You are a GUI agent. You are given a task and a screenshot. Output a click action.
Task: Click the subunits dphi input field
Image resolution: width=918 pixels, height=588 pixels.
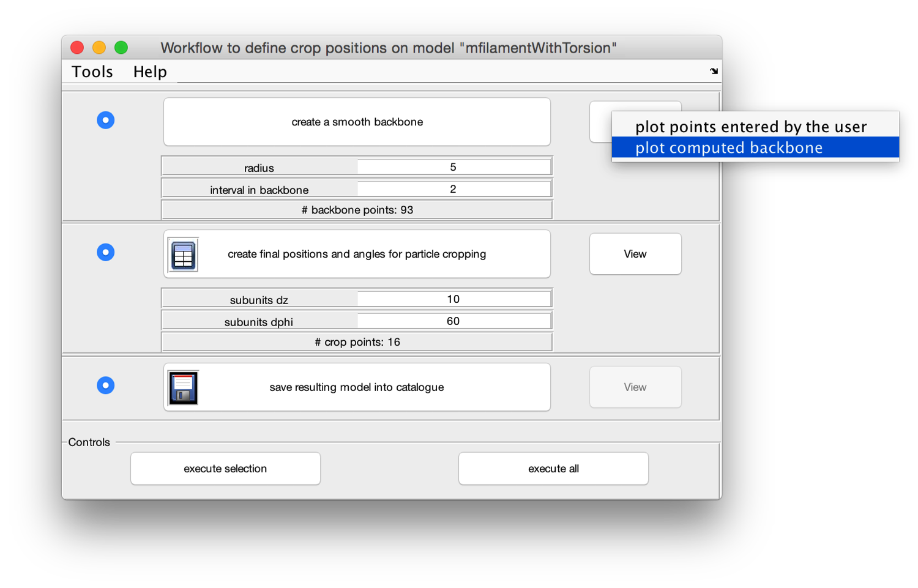click(453, 321)
